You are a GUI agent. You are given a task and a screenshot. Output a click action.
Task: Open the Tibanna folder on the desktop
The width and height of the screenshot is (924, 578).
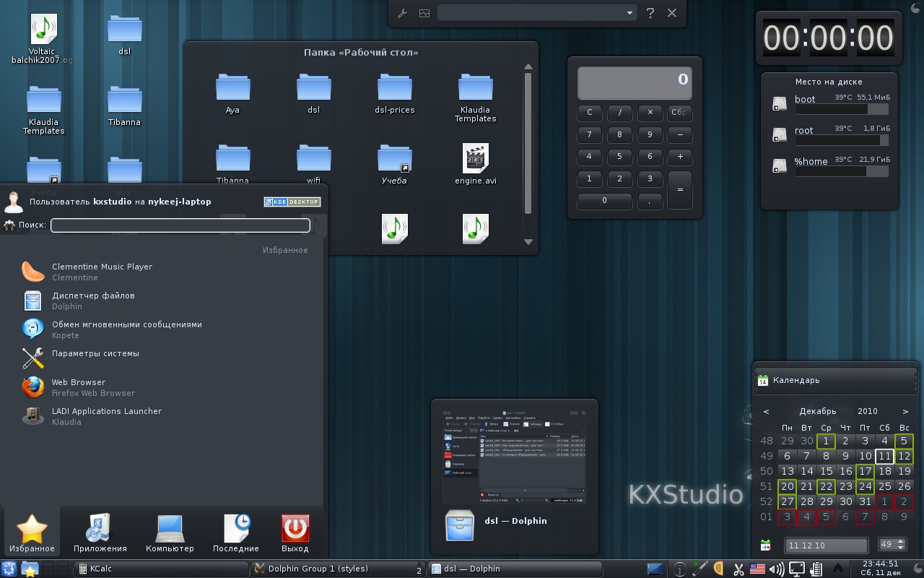click(x=124, y=105)
